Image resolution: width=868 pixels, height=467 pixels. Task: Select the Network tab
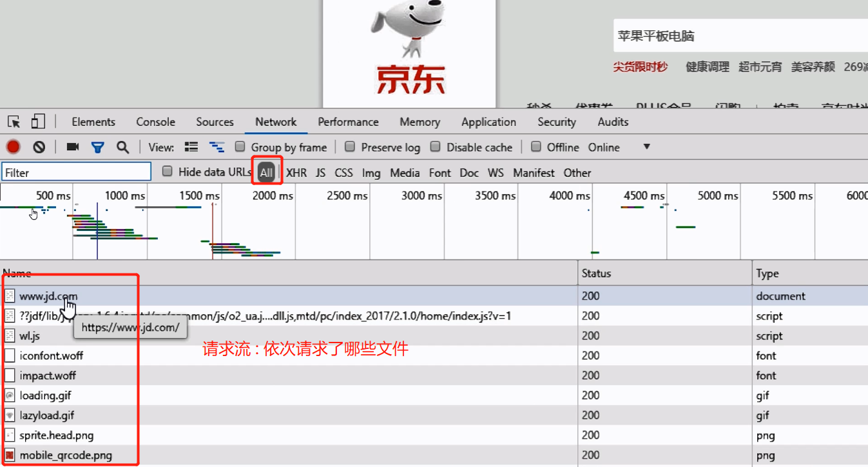276,122
